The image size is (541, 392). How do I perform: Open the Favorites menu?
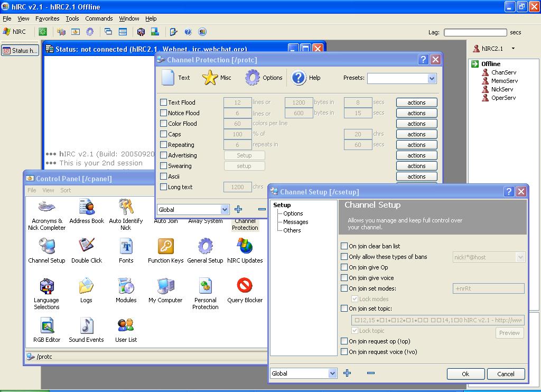point(47,18)
